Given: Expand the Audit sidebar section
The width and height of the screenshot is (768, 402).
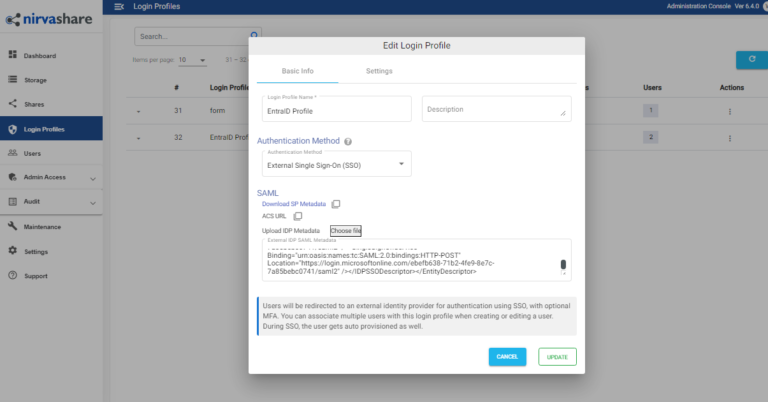Looking at the screenshot, I should click(92, 201).
